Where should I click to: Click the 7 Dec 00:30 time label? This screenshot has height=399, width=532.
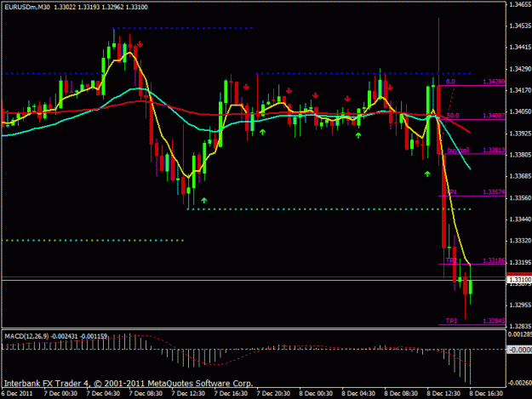click(60, 394)
